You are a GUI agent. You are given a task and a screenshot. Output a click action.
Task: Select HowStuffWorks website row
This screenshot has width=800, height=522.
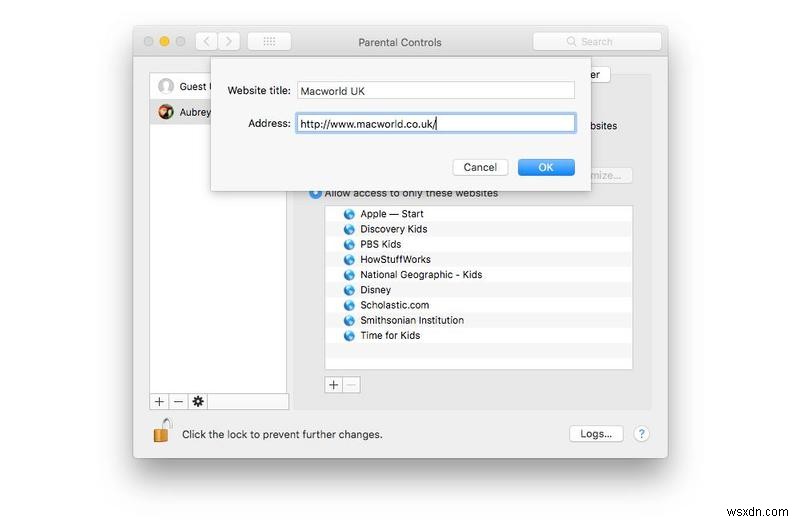[x=479, y=259]
